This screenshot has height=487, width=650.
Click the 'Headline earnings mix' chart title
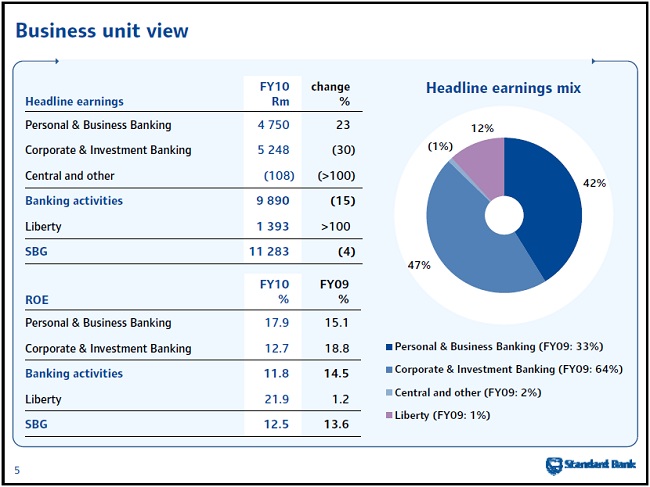click(x=504, y=88)
